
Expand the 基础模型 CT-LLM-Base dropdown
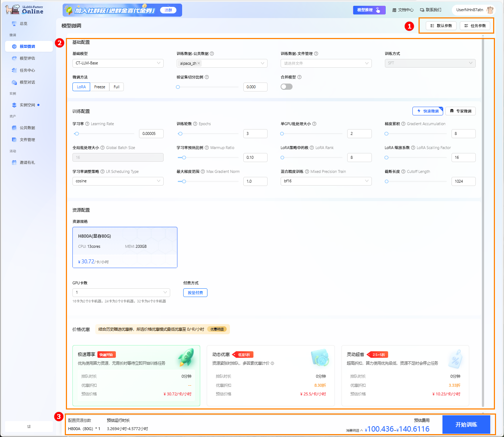pyautogui.click(x=118, y=63)
